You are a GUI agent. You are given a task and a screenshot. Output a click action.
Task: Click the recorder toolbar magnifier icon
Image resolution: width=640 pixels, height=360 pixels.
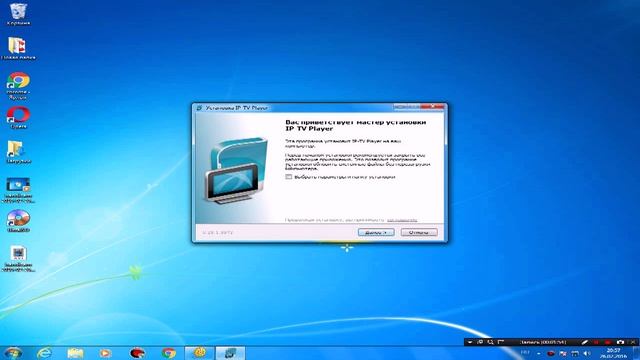tap(490, 342)
